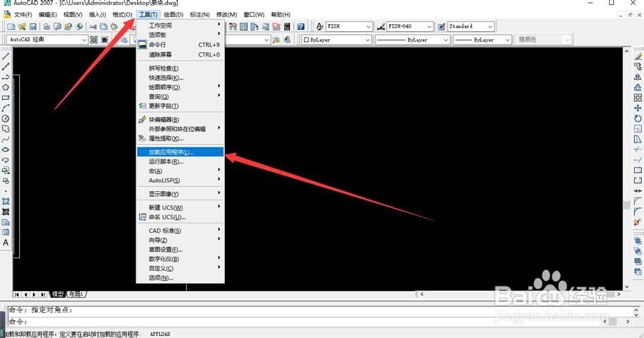
Task: Select the Table tool
Action: (x=6, y=232)
